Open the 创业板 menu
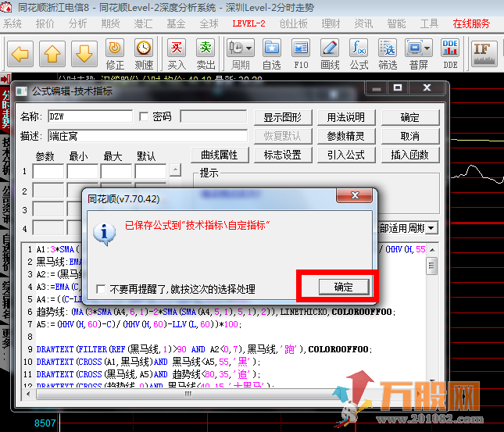This screenshot has width=504, height=432. point(294,23)
